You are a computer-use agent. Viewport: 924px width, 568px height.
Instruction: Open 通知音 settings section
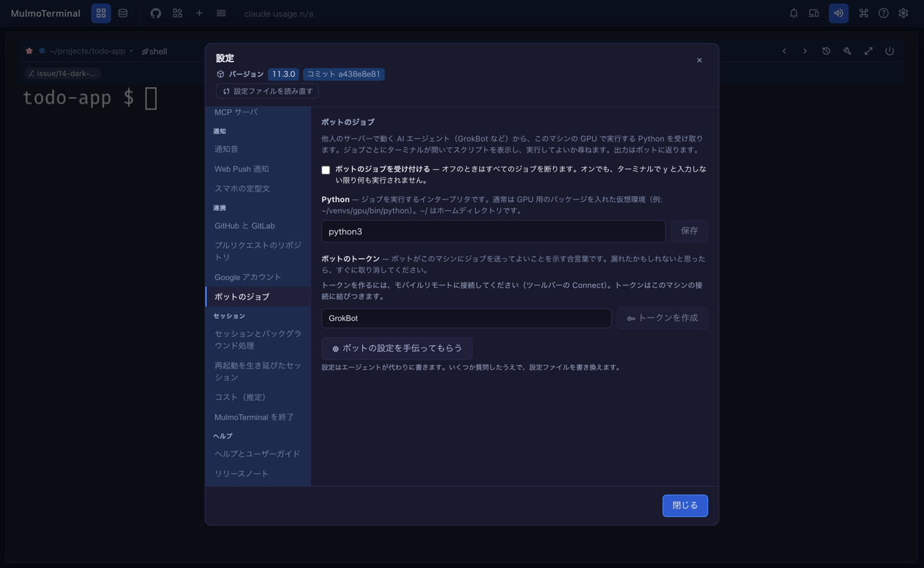(x=258, y=149)
